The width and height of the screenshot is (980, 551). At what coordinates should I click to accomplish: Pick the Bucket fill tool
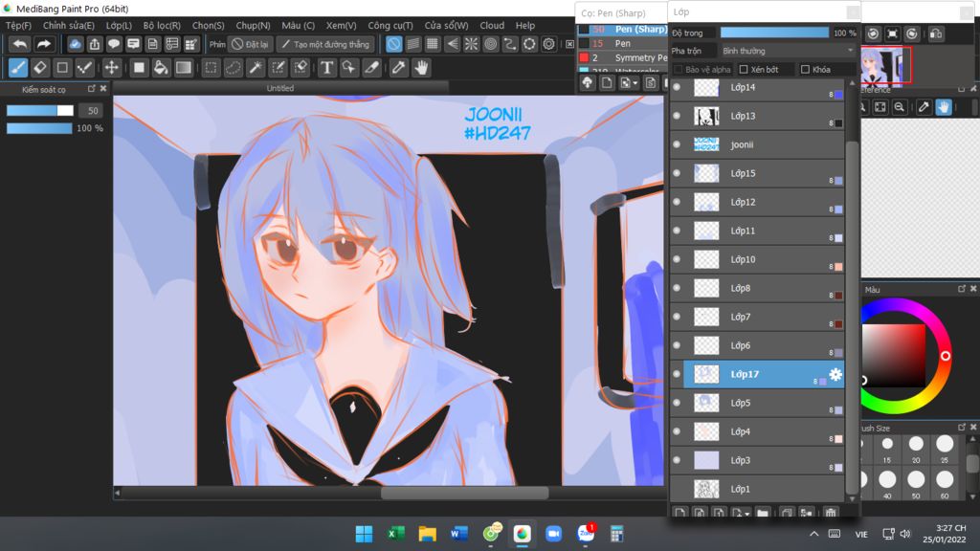161,68
